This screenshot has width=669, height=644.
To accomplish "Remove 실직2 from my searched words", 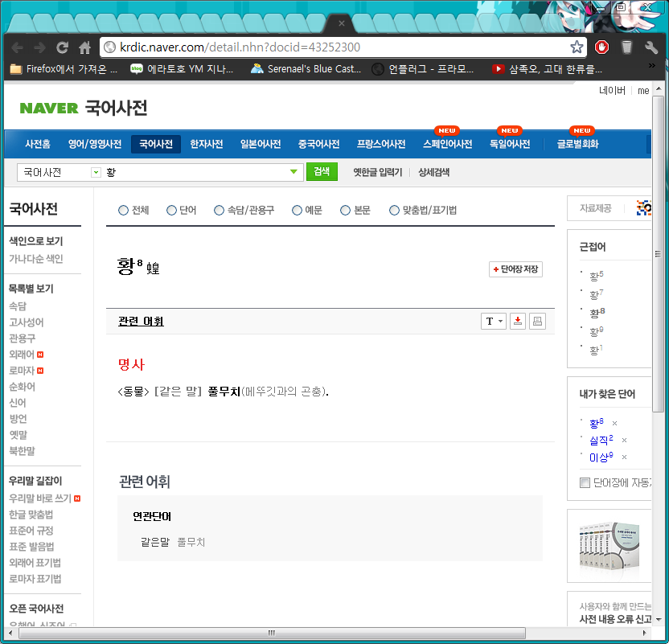I will 624,440.
